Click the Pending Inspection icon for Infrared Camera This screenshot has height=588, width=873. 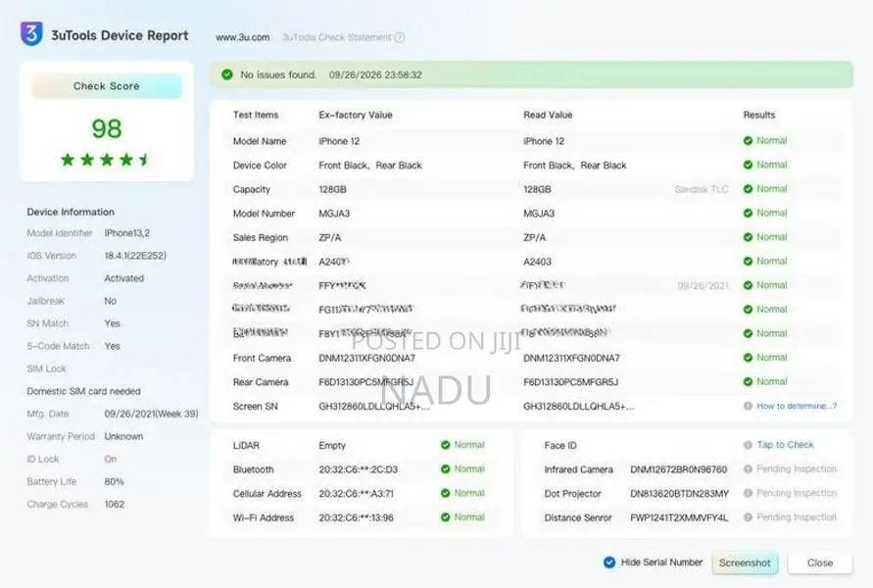(748, 468)
